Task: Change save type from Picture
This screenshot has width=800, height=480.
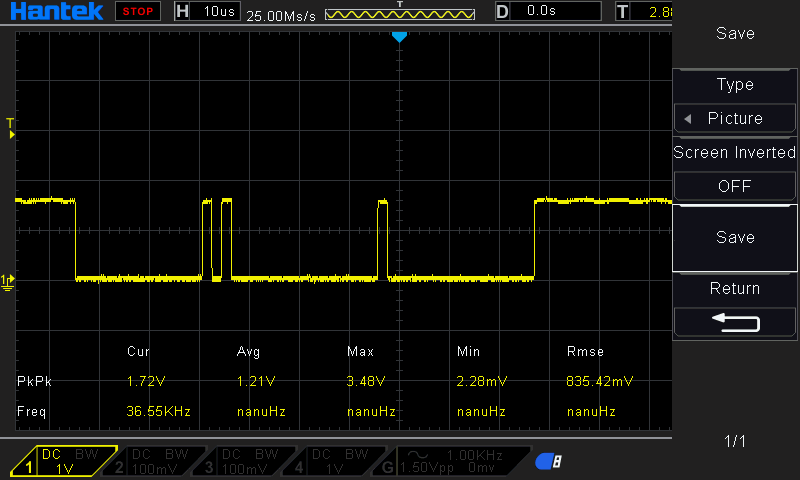Action: pos(735,119)
